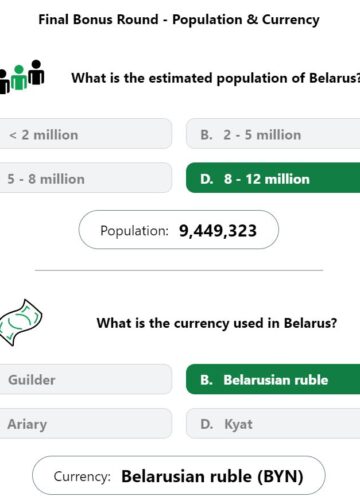Click the green person figure in icon
This screenshot has height=504, width=360.
(19, 78)
